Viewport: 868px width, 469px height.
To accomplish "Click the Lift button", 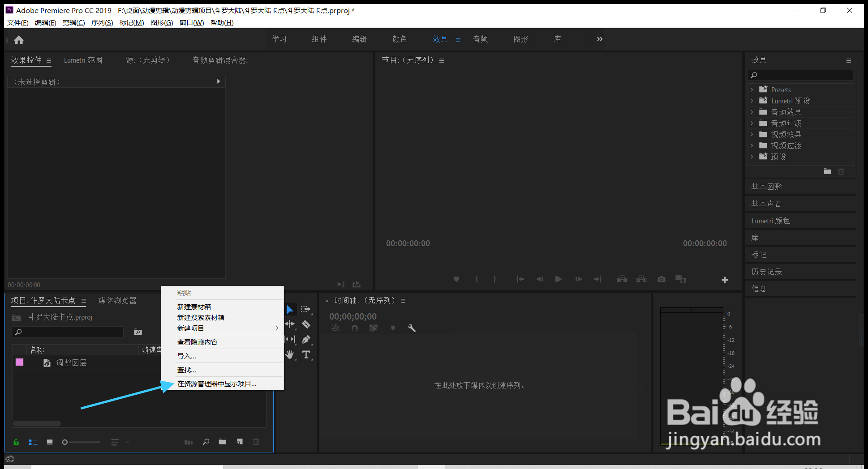I will (x=622, y=279).
